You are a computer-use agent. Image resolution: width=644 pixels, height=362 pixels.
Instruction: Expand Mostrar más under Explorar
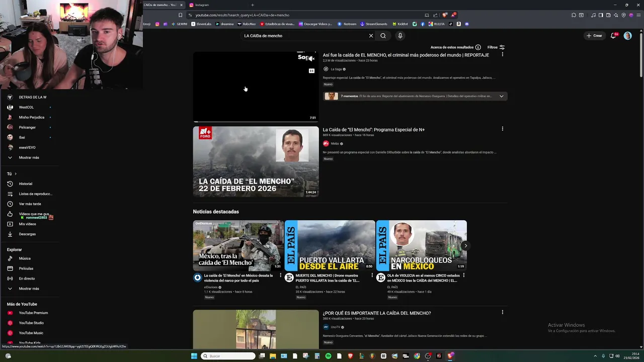tap(29, 289)
